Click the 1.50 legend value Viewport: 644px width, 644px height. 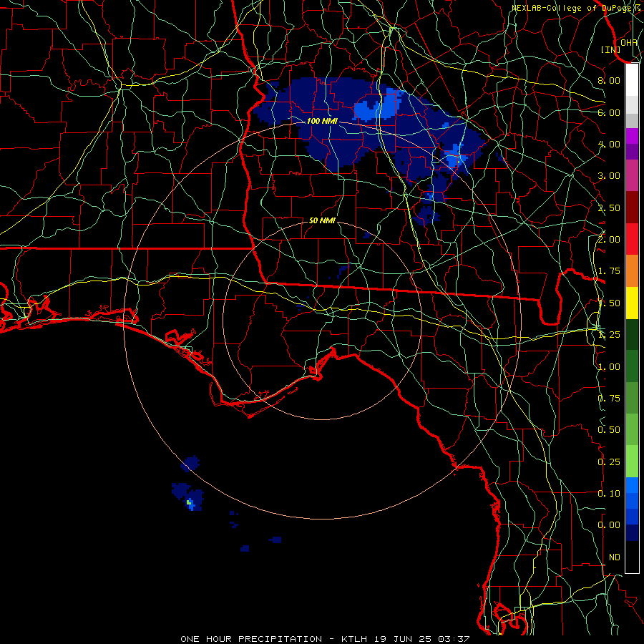(609, 303)
